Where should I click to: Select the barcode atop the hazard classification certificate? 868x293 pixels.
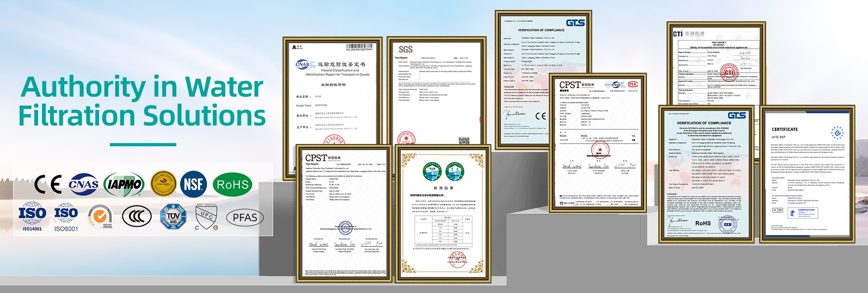pyautogui.click(x=359, y=46)
